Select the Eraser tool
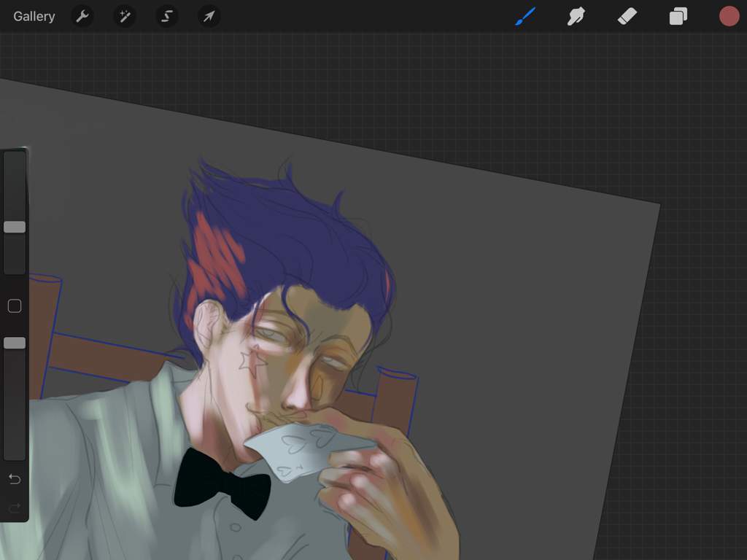 pyautogui.click(x=627, y=16)
